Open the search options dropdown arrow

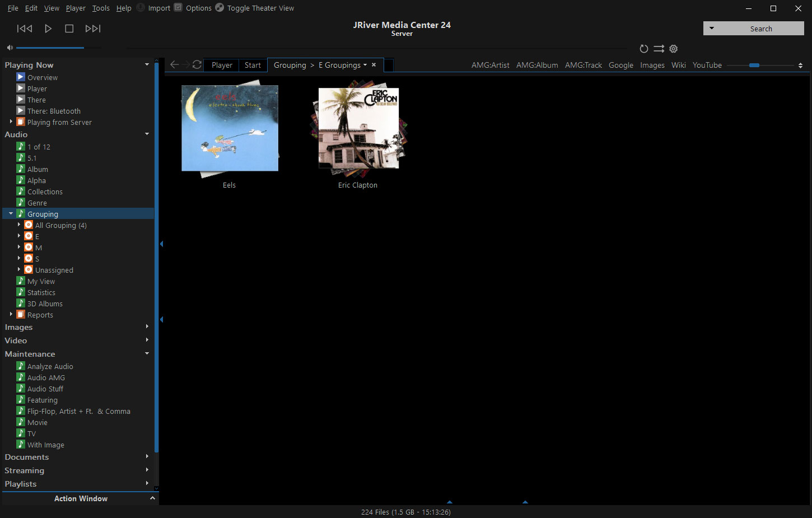pyautogui.click(x=712, y=29)
